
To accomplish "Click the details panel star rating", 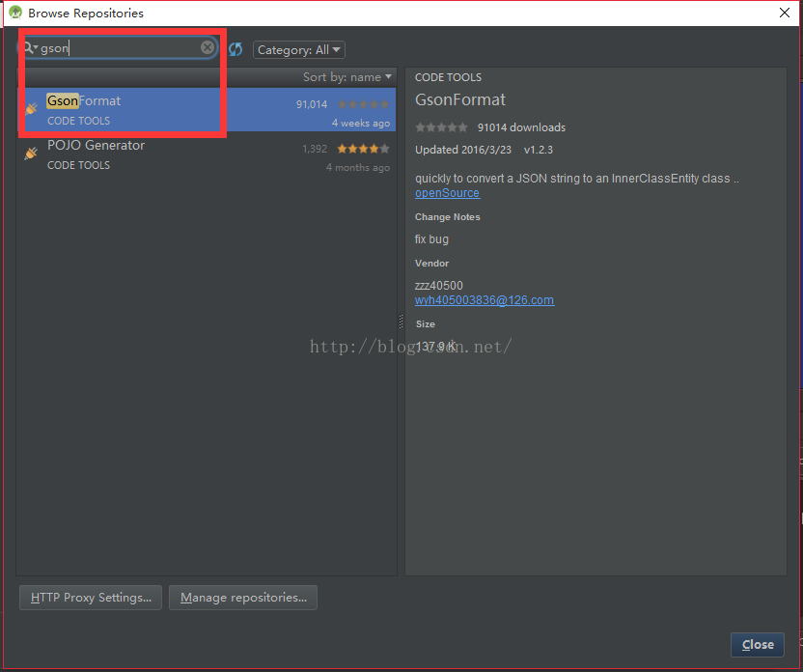I will click(441, 127).
